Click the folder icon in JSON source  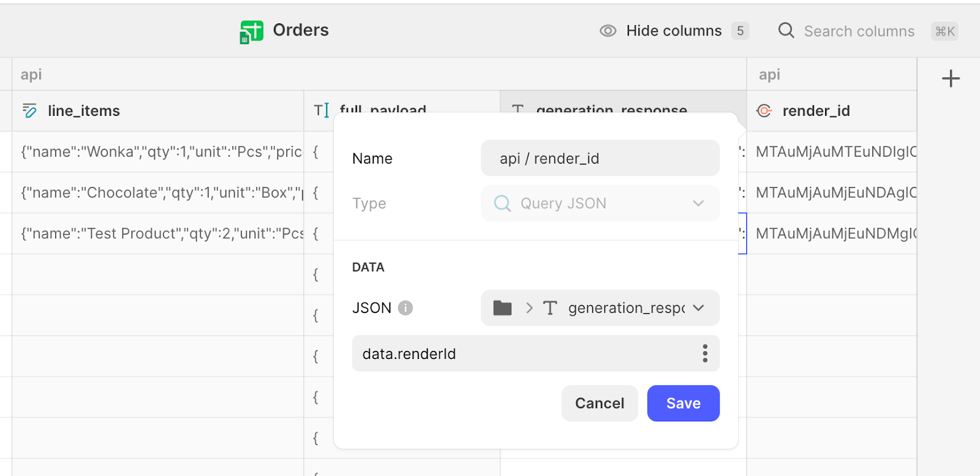point(502,308)
